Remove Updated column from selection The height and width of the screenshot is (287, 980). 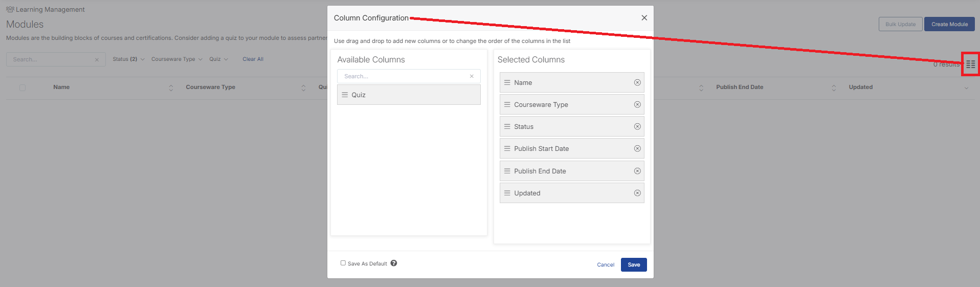[637, 193]
